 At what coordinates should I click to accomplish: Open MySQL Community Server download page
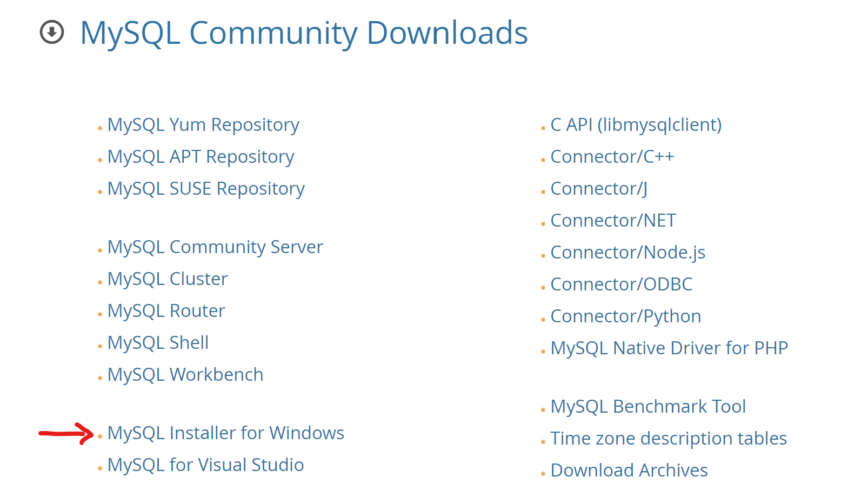click(215, 247)
